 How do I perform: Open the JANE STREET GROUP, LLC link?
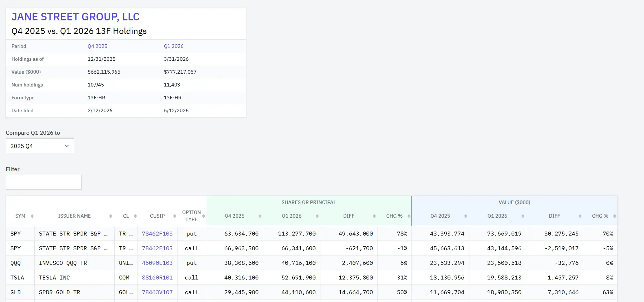(x=75, y=17)
